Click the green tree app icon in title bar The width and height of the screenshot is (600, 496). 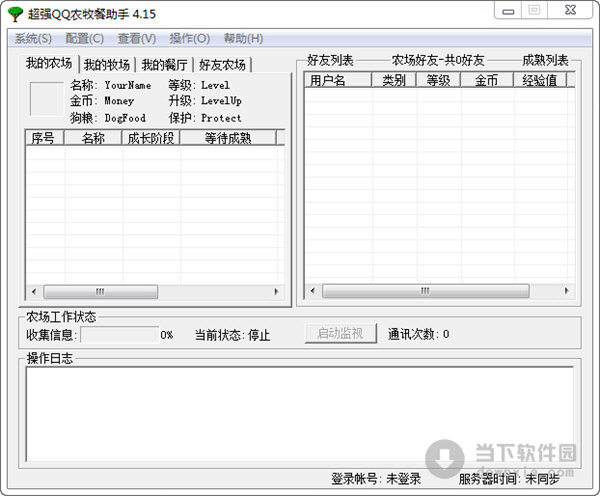click(15, 14)
